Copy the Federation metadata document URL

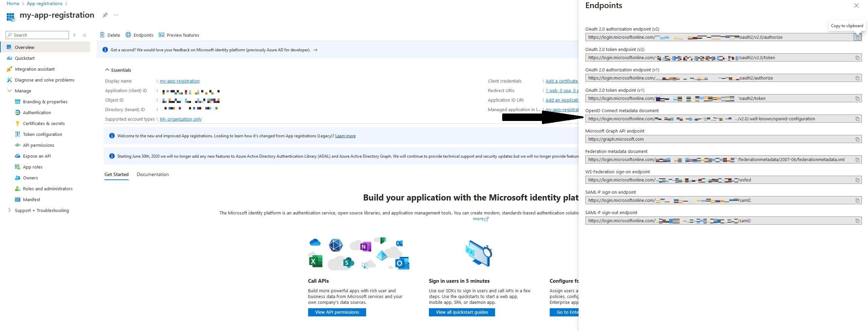click(x=857, y=160)
